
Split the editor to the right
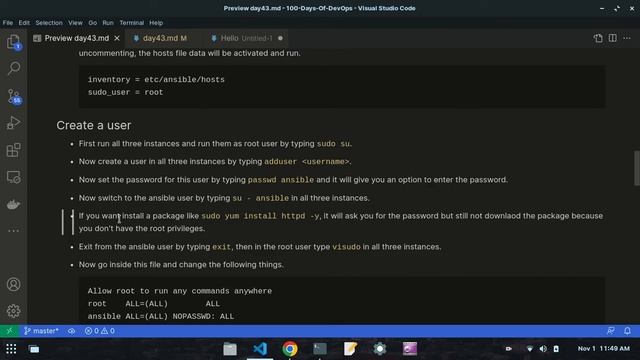[613, 38]
